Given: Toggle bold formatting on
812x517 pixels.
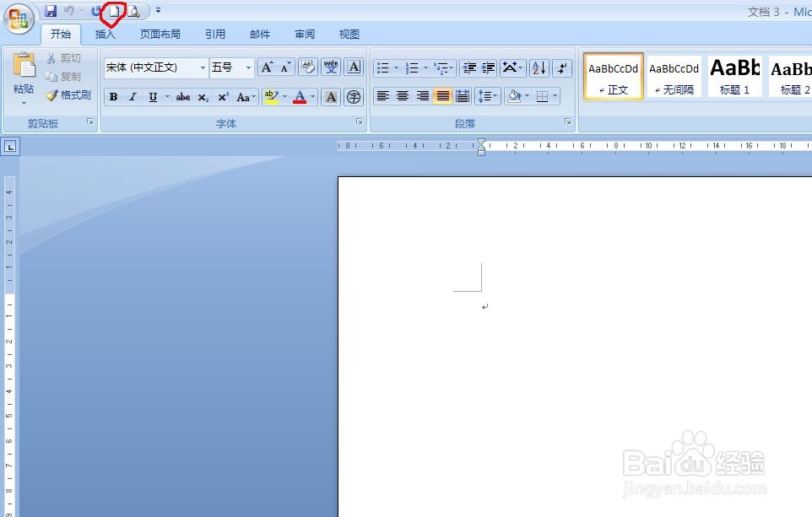Looking at the screenshot, I should (113, 96).
